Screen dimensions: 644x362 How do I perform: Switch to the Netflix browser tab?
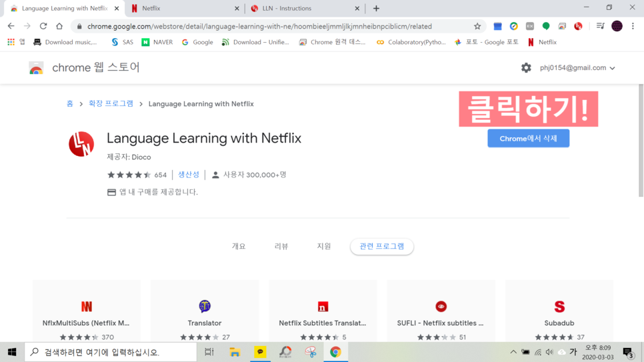[185, 8]
